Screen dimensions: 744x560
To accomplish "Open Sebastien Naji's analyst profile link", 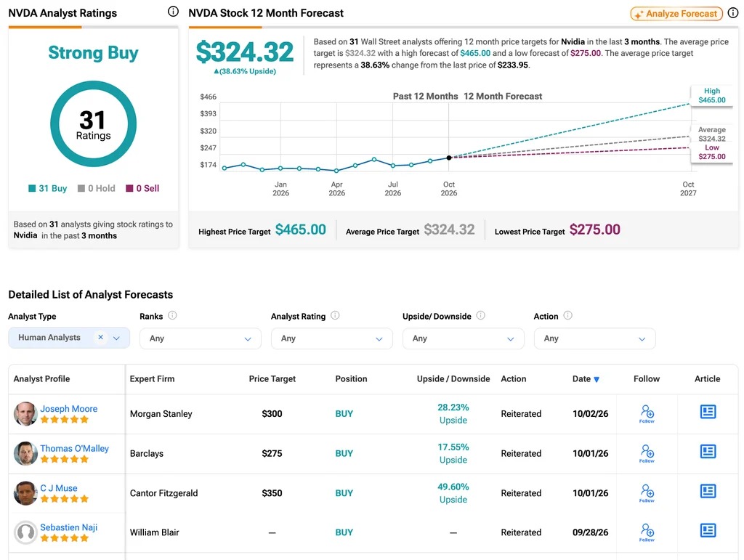I will click(x=69, y=528).
